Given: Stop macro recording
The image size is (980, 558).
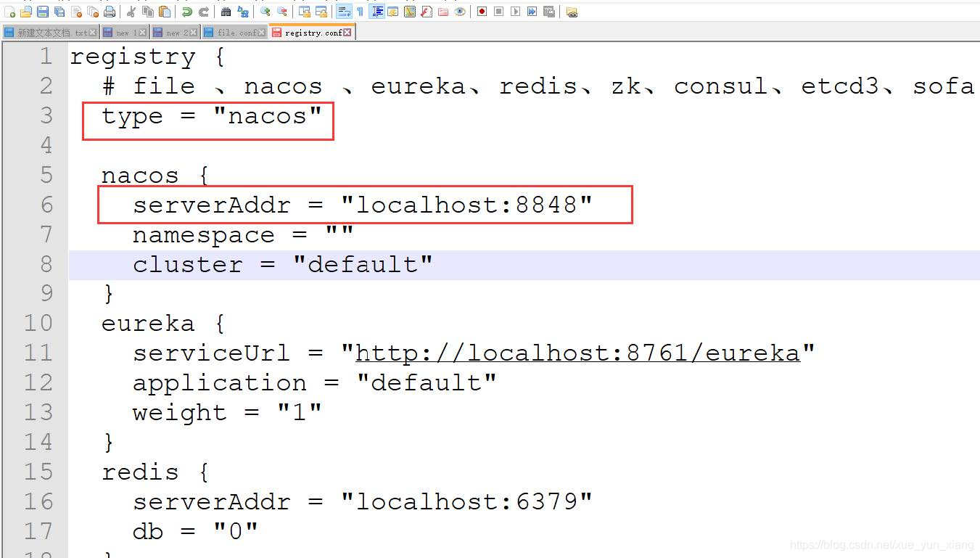Looking at the screenshot, I should pyautogui.click(x=498, y=12).
